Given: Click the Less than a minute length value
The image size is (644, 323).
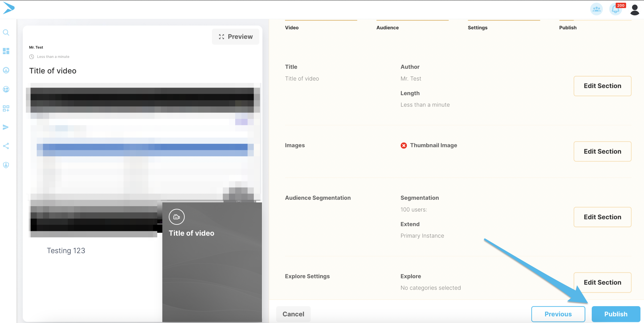Looking at the screenshot, I should [x=425, y=105].
